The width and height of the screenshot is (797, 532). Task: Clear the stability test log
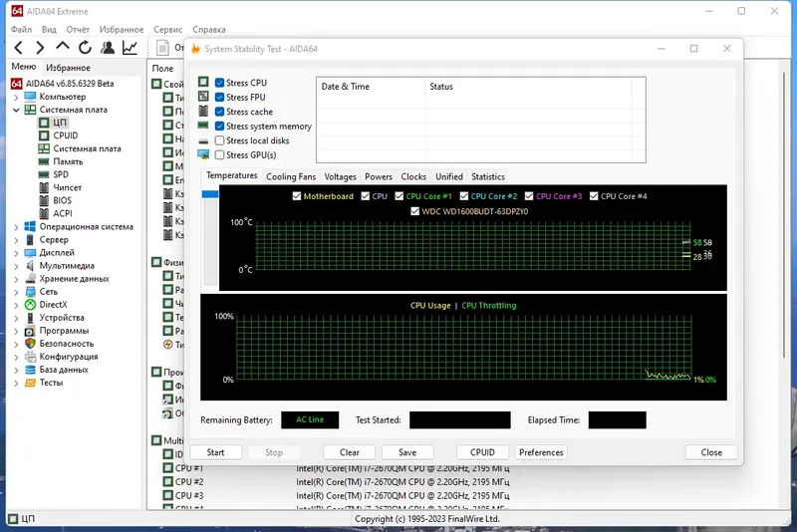click(350, 452)
